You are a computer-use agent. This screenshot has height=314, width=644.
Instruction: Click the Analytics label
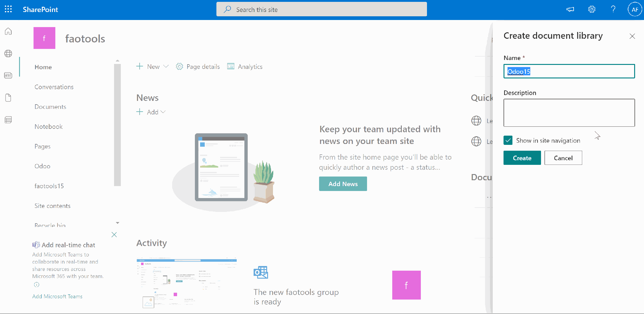click(250, 67)
